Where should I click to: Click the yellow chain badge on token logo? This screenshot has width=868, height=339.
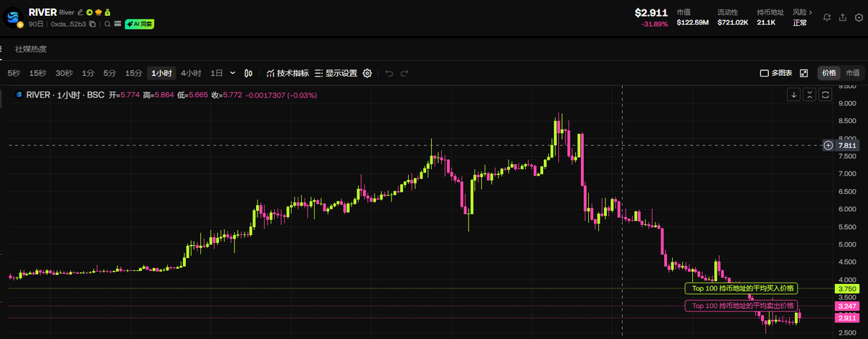[20, 25]
